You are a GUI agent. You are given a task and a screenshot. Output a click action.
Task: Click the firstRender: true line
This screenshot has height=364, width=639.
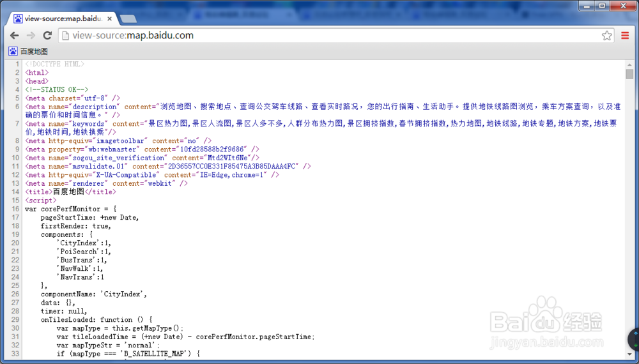[76, 226]
